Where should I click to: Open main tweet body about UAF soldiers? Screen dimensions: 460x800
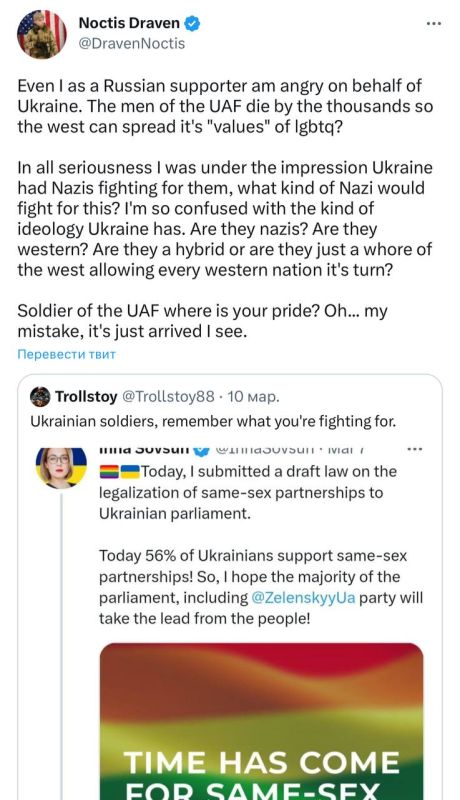tap(224, 208)
